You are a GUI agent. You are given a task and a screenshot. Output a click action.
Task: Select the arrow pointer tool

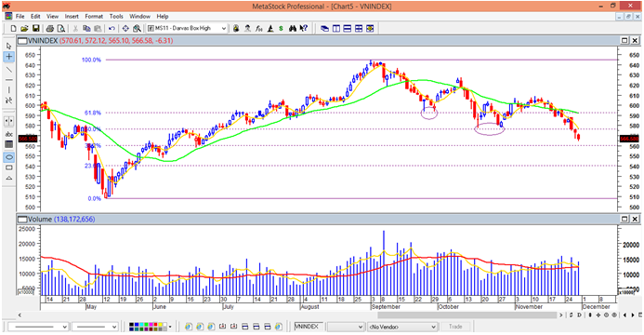[9, 46]
